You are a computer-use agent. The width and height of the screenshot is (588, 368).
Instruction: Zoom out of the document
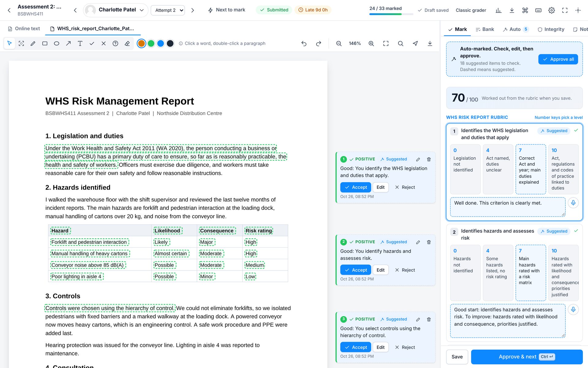(339, 44)
